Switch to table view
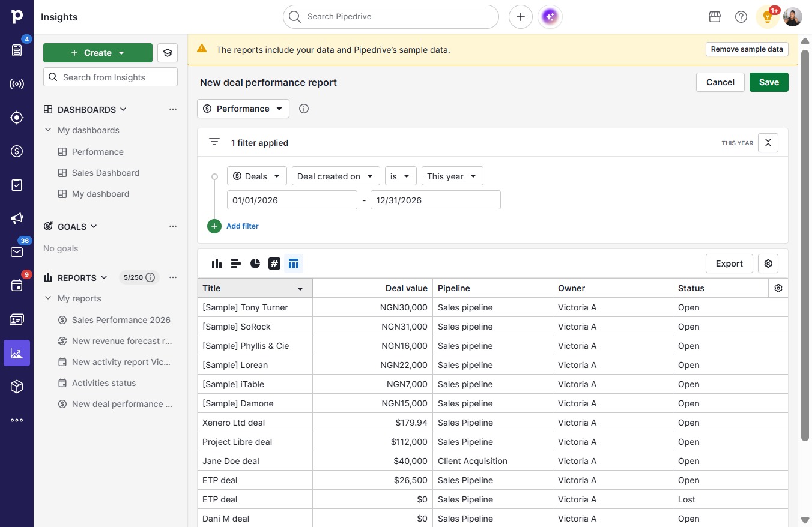This screenshot has width=812, height=527. [294, 263]
